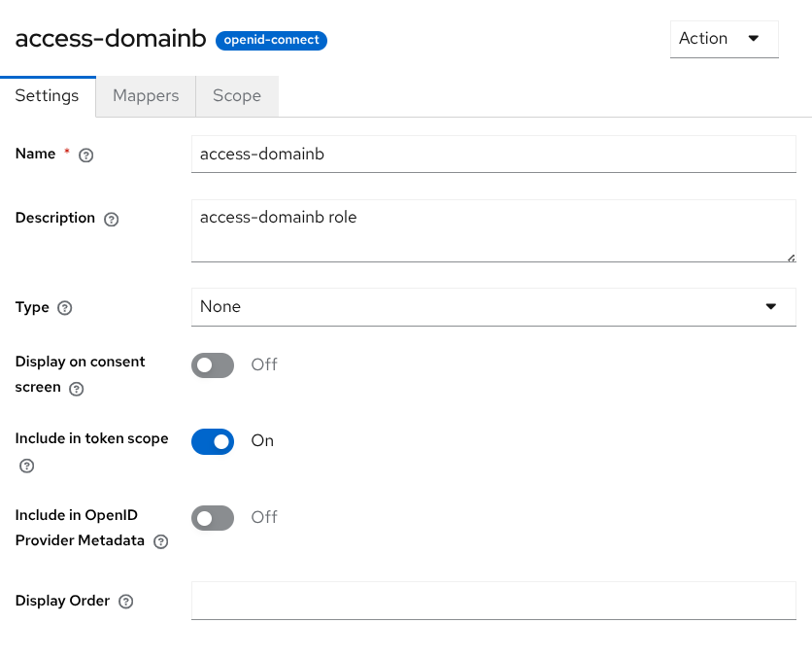The width and height of the screenshot is (812, 658).
Task: Select the Description text area
Action: point(493,230)
